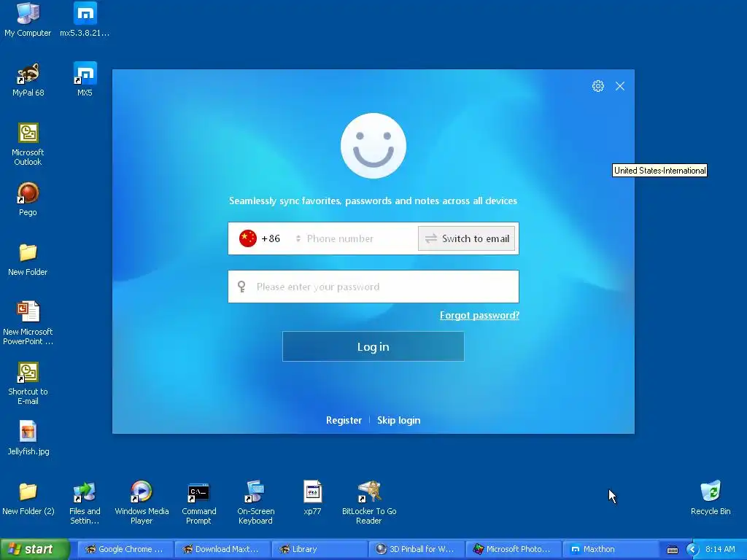Image resolution: width=747 pixels, height=560 pixels.
Task: Select the New Folder (2) icon
Action: click(28, 499)
